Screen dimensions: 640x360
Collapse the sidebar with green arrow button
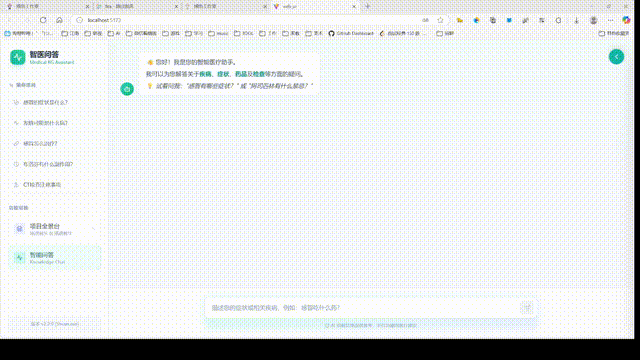616,57
